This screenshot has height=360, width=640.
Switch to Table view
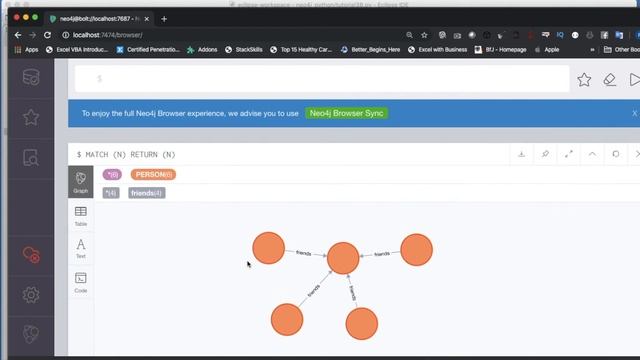[x=81, y=216]
